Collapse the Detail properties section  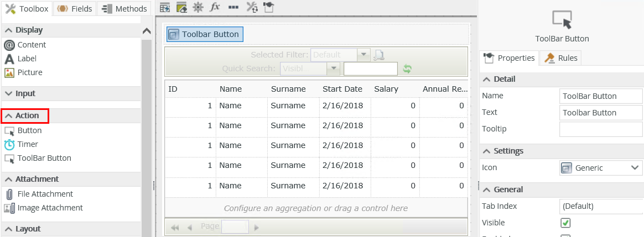point(487,79)
